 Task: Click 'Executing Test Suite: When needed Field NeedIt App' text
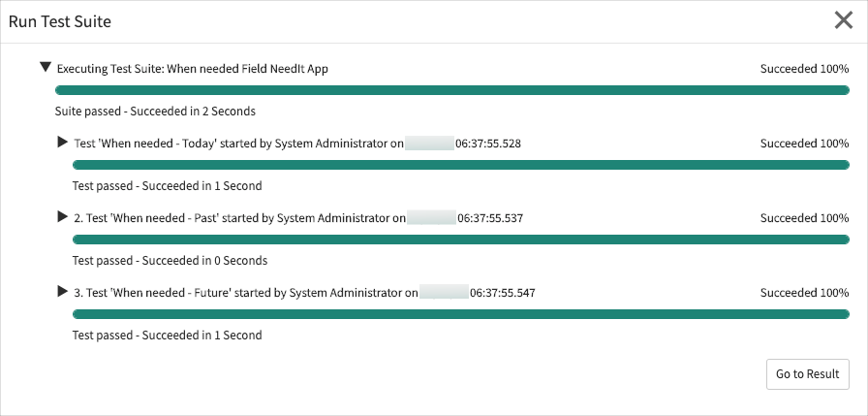(193, 69)
